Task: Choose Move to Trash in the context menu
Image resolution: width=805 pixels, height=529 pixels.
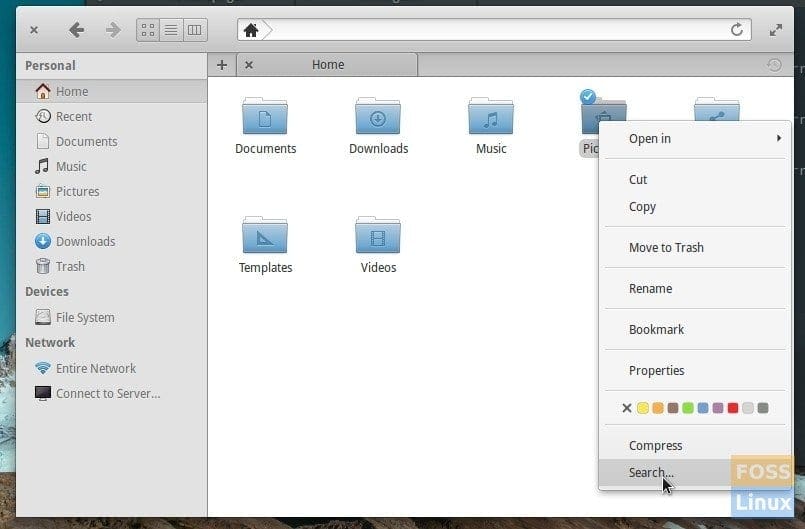Action: (695, 248)
